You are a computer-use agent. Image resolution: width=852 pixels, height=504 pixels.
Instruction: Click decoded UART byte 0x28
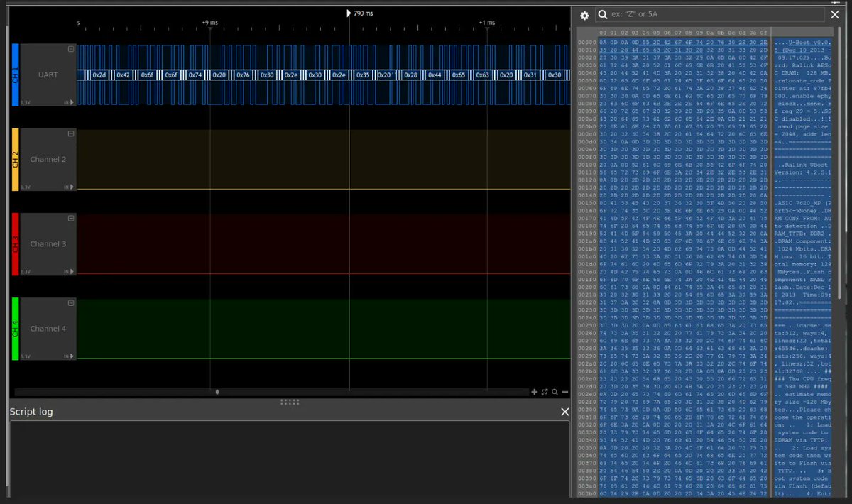tap(410, 75)
